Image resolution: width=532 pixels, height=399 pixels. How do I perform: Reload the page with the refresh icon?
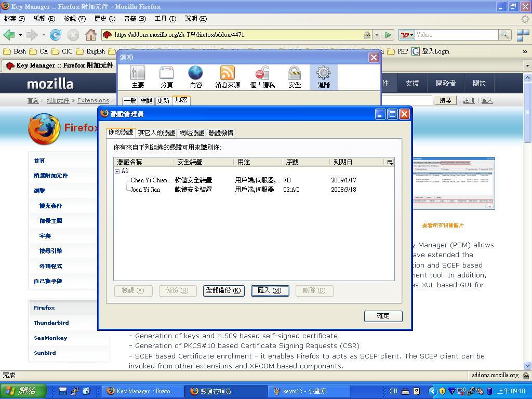coord(56,35)
